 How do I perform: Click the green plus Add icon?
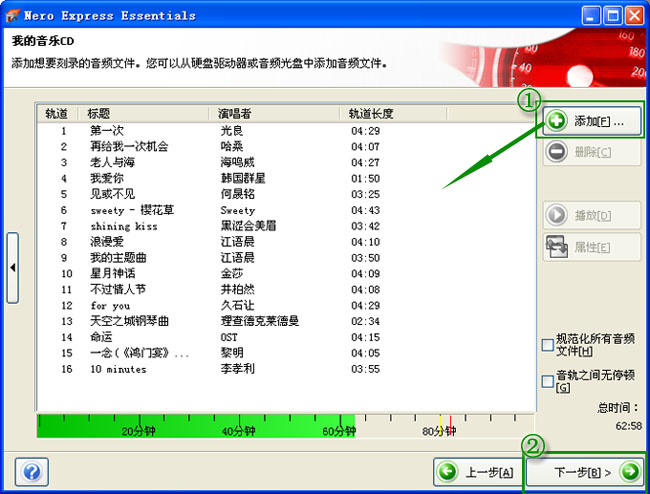[556, 121]
